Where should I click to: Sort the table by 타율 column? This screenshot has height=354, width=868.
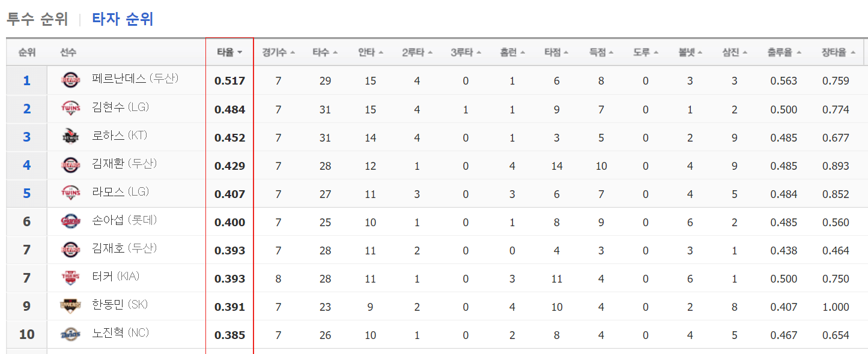point(229,52)
